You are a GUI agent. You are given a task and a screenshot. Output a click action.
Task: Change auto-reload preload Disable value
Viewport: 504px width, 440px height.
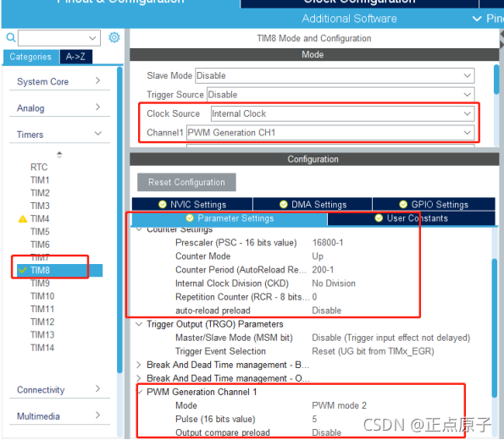(327, 311)
